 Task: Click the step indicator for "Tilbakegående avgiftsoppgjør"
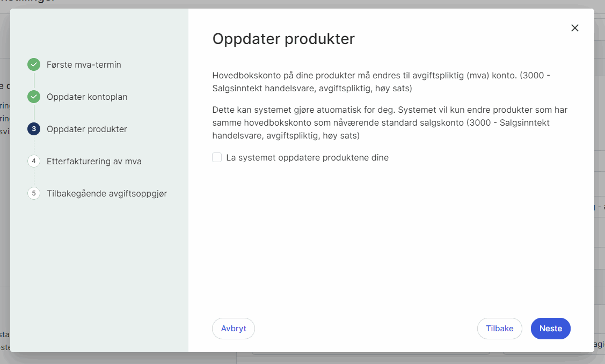tap(34, 193)
